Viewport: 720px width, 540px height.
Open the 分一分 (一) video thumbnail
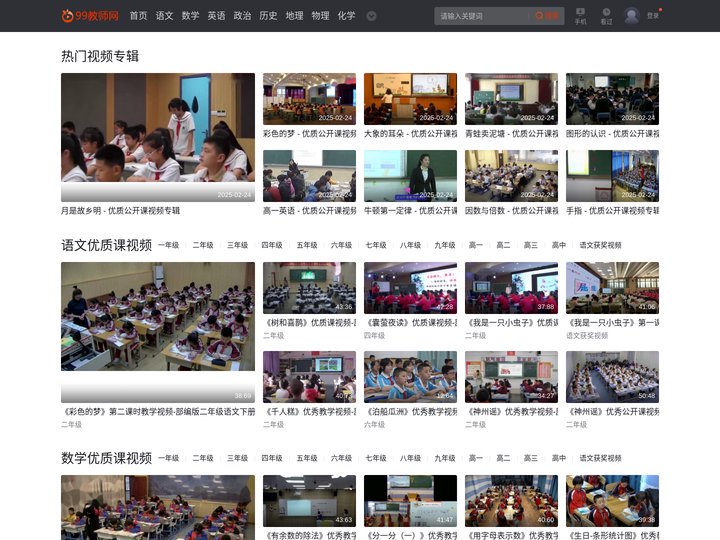point(411,501)
